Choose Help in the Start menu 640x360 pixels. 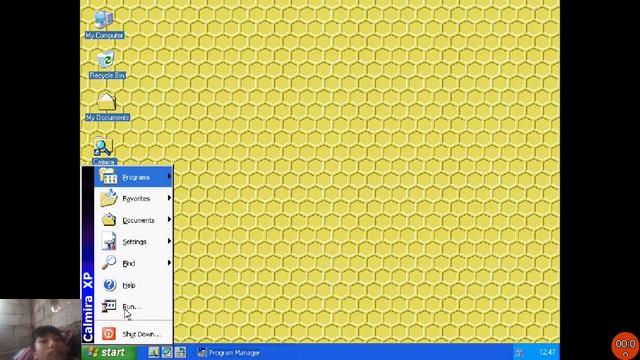[133, 285]
